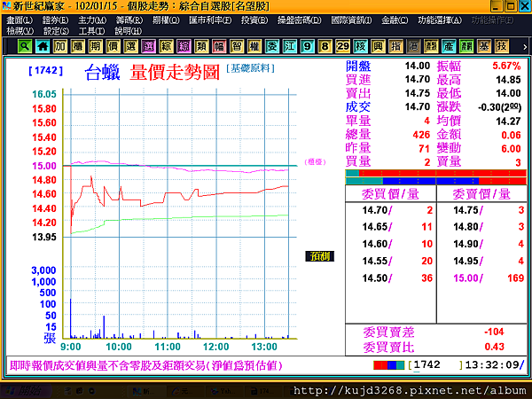Click the [基礎原料] industry label
The image size is (532, 399).
(250, 68)
